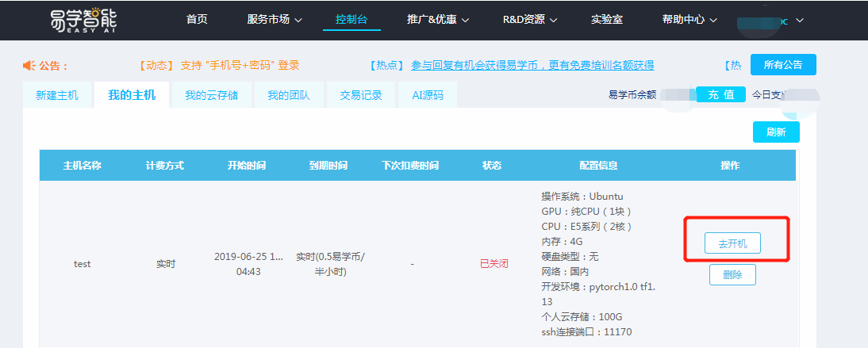The image size is (868, 348).
Task: Open the 首页 home page
Action: coord(197,19)
